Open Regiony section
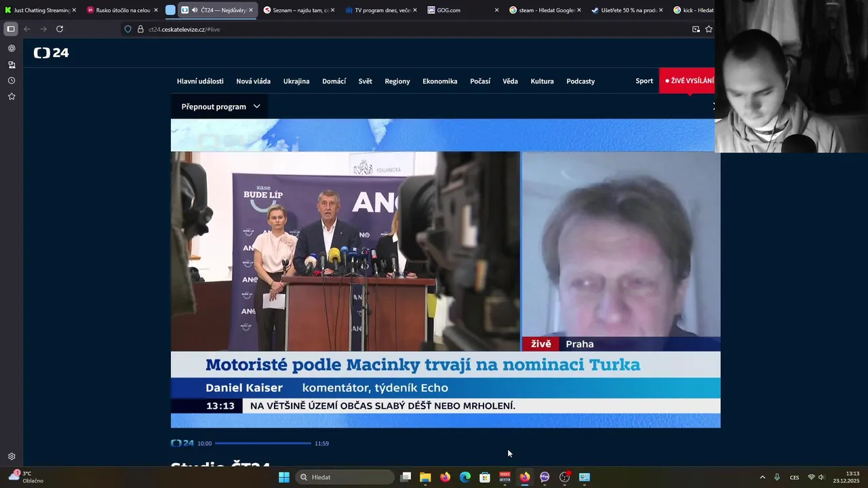The width and height of the screenshot is (868, 488). (397, 81)
